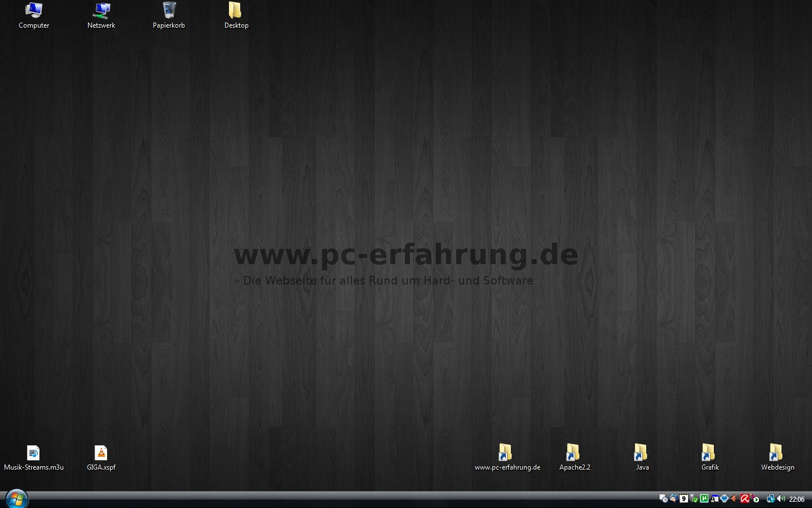Image resolution: width=812 pixels, height=508 pixels.
Task: Click the Java folder shortcut
Action: [641, 453]
